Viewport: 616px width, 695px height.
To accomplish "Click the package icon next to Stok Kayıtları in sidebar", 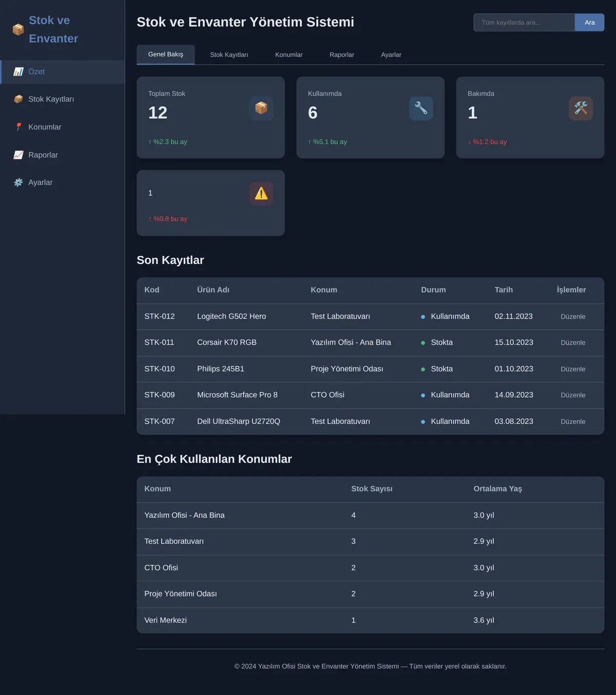I will [x=18, y=99].
